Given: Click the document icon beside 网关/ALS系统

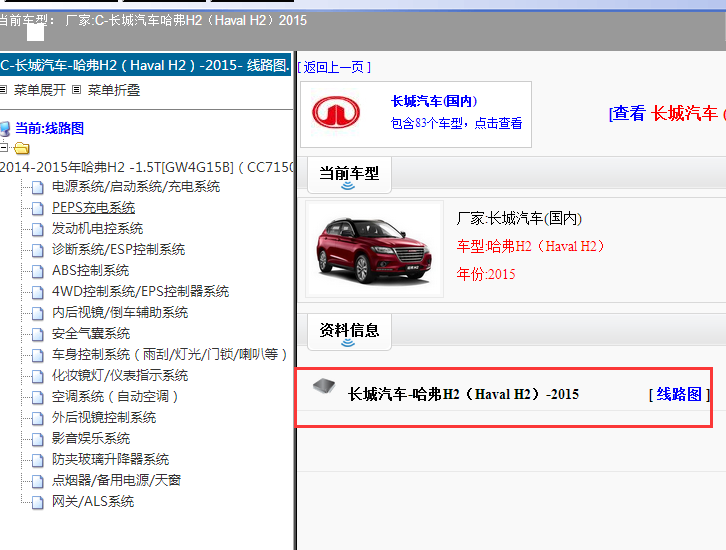Looking at the screenshot, I should pyautogui.click(x=38, y=502).
